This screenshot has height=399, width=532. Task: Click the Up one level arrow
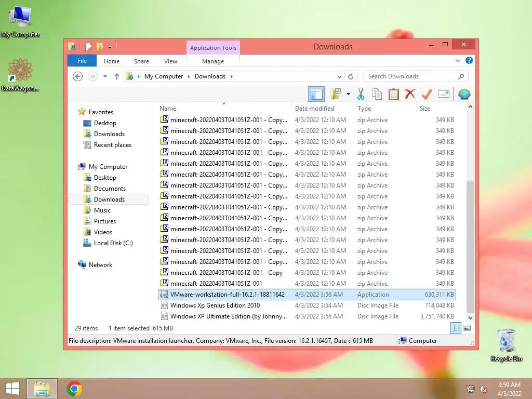pos(117,76)
